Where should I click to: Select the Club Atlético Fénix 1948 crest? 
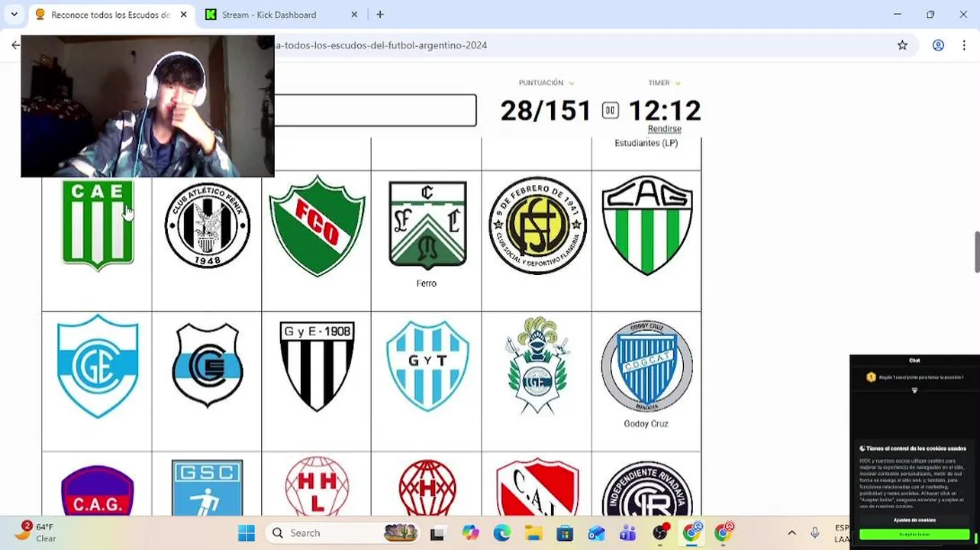[208, 225]
